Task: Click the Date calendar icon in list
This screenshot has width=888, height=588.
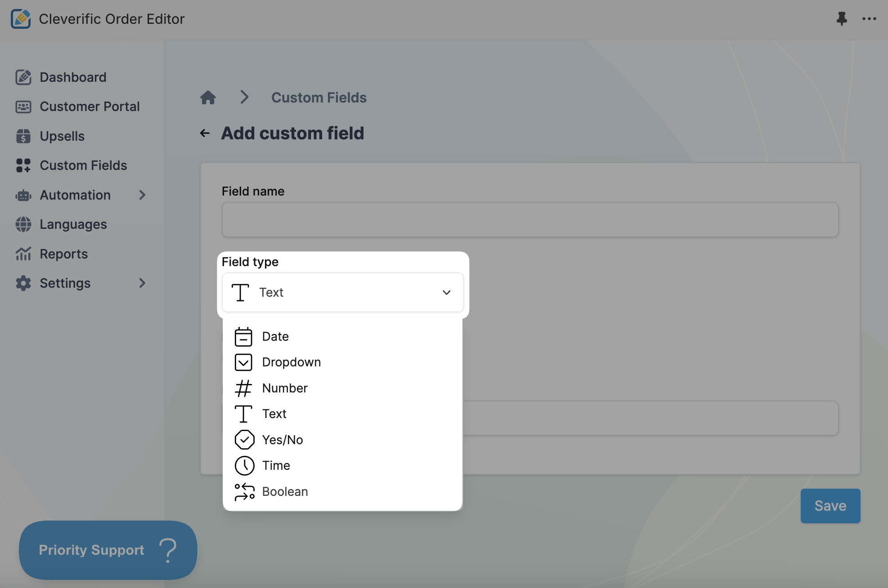Action: [243, 336]
